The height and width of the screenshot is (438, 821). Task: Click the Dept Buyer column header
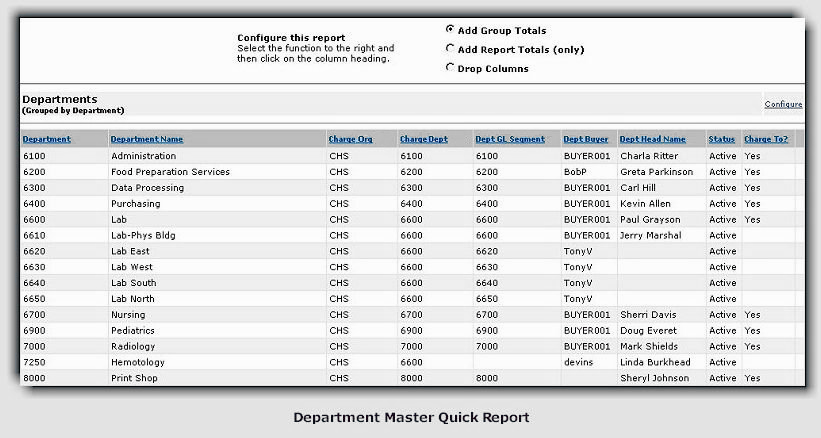[586, 139]
